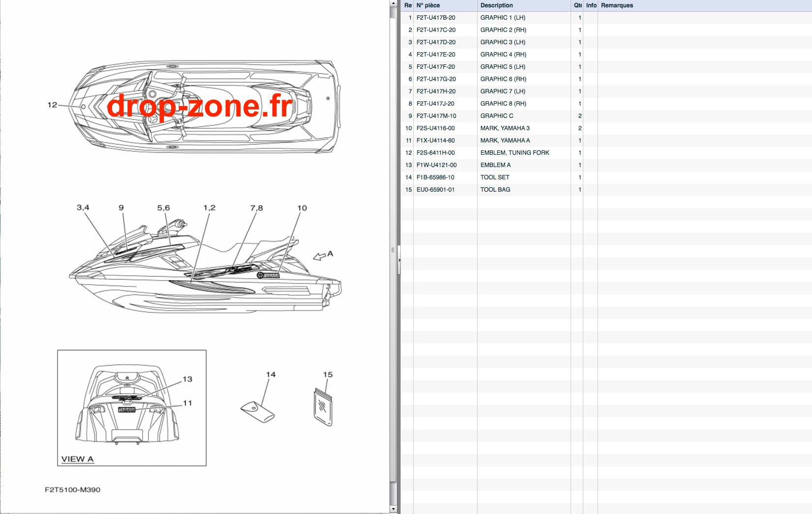Image resolution: width=812 pixels, height=514 pixels.
Task: Click the EMBLEM, TUNING FORK description
Action: click(x=514, y=153)
